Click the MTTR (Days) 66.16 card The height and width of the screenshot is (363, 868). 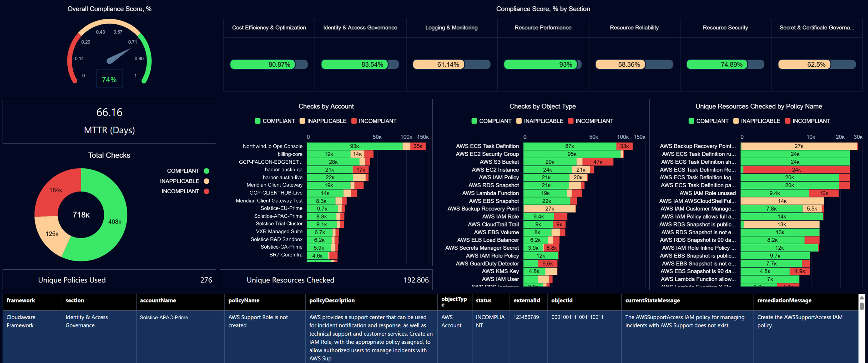(109, 121)
